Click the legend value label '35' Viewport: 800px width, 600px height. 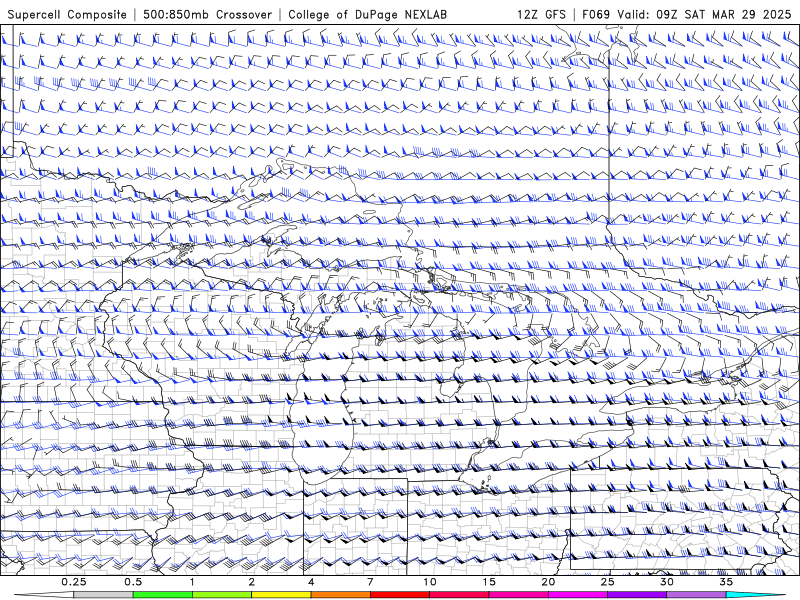tap(727, 582)
